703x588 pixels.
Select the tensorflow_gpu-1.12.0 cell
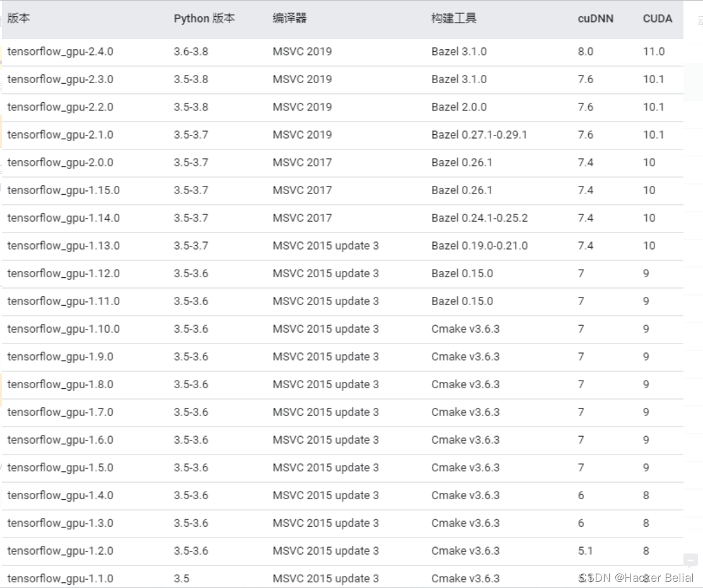click(63, 274)
